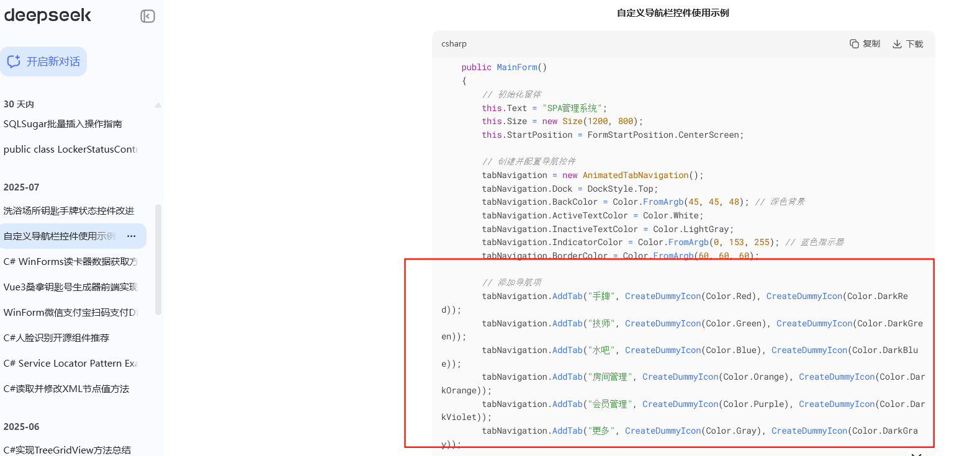The width and height of the screenshot is (980, 456).
Task: Open the C#读取并修改XML节点值方法 chat
Action: [x=66, y=389]
